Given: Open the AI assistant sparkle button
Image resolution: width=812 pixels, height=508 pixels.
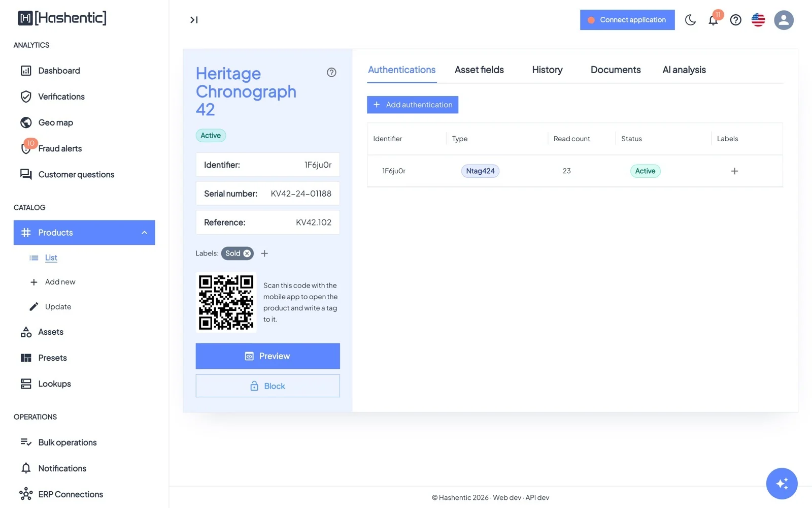Looking at the screenshot, I should 782,484.
